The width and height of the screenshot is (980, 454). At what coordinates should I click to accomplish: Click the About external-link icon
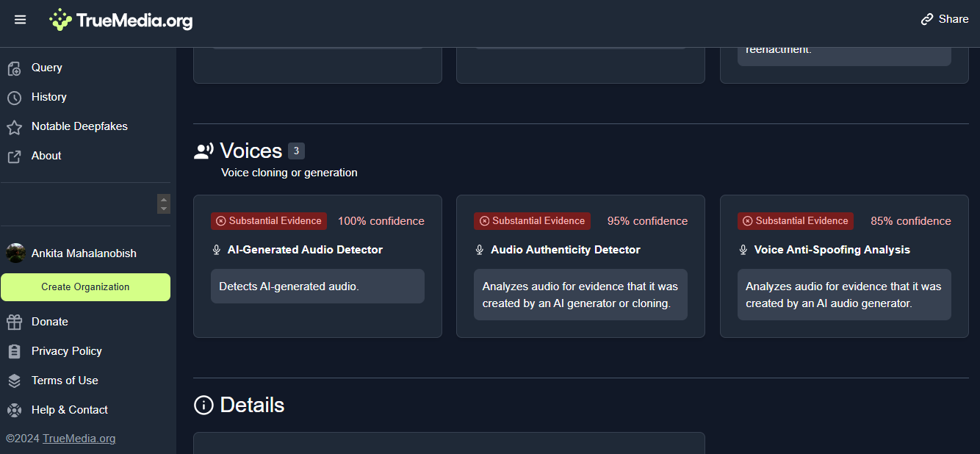pos(14,156)
